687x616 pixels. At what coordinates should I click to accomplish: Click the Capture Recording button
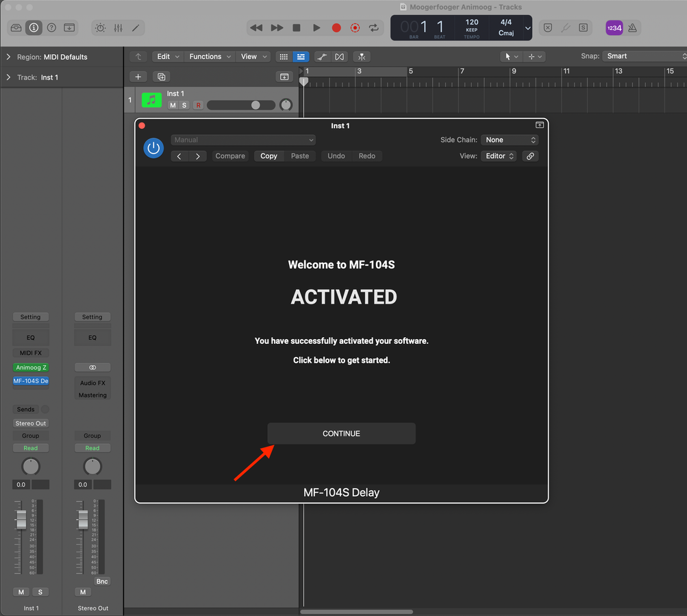(355, 27)
